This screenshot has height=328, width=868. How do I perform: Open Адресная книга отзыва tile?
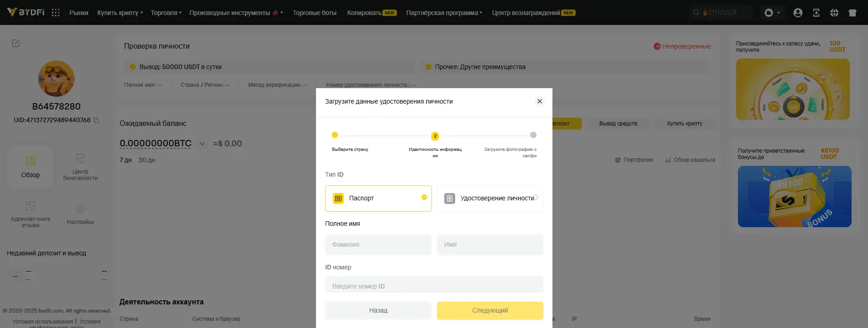pyautogui.click(x=30, y=214)
